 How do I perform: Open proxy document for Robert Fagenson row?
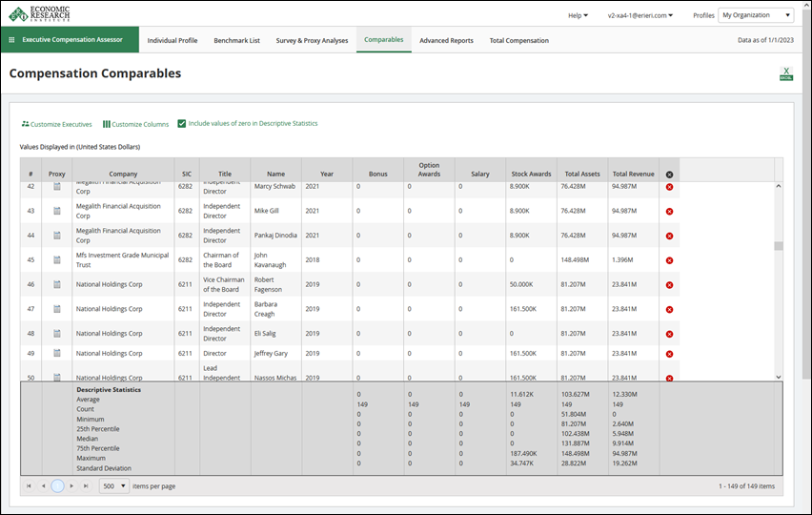[57, 284]
